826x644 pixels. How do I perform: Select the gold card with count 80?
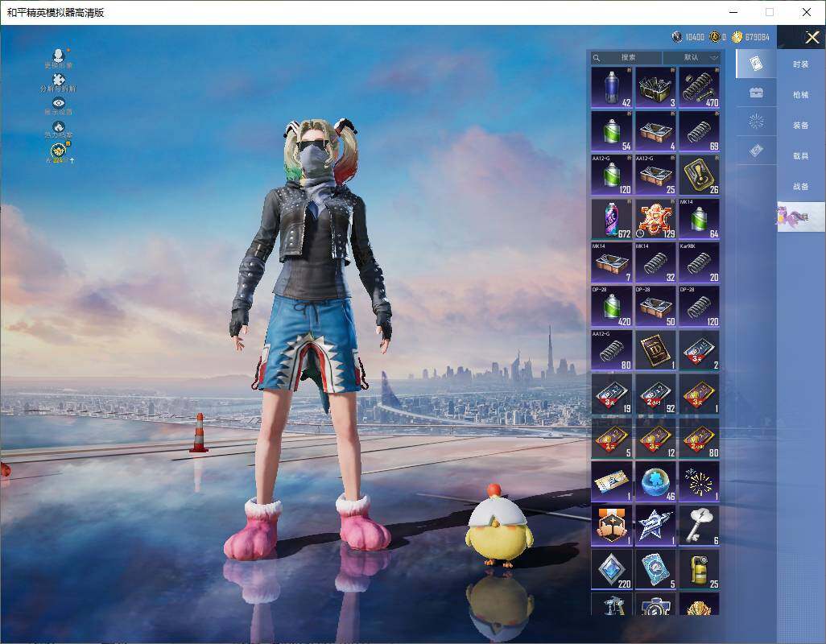point(699,438)
